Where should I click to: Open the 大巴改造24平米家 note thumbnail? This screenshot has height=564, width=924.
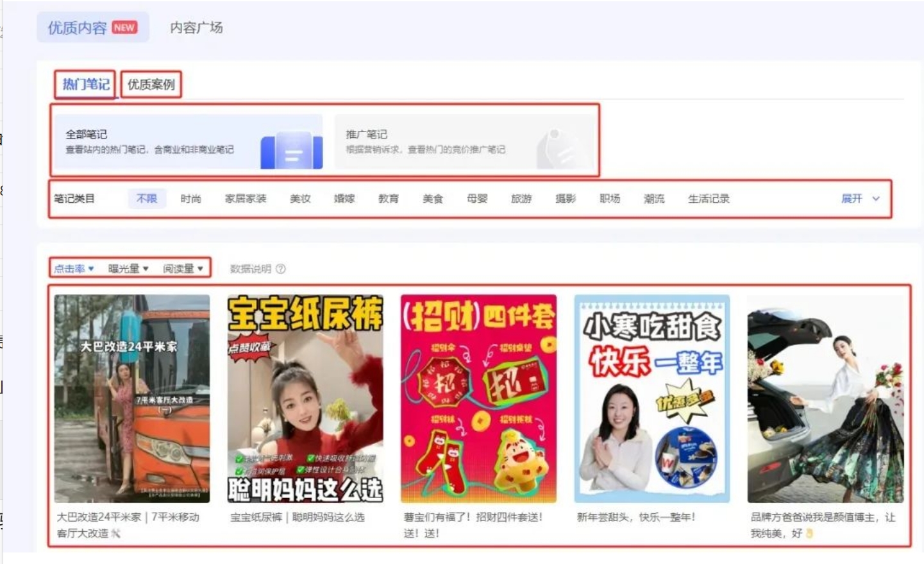click(x=132, y=398)
